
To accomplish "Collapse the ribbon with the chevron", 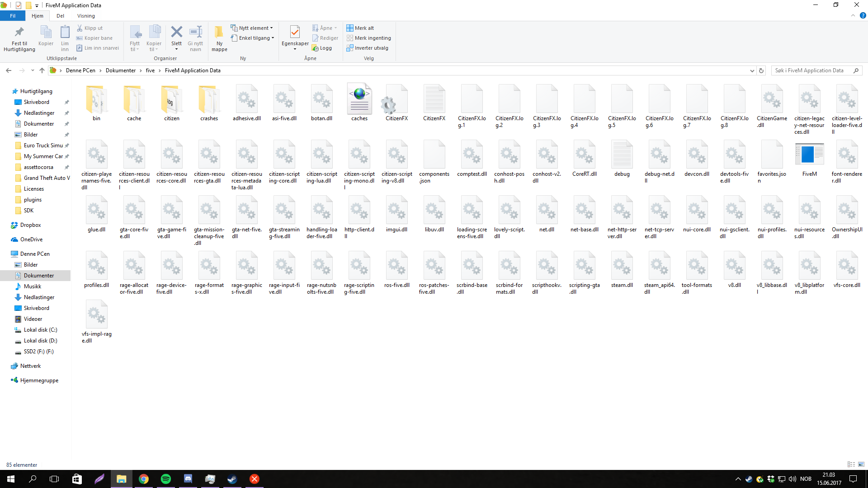I will (x=853, y=16).
